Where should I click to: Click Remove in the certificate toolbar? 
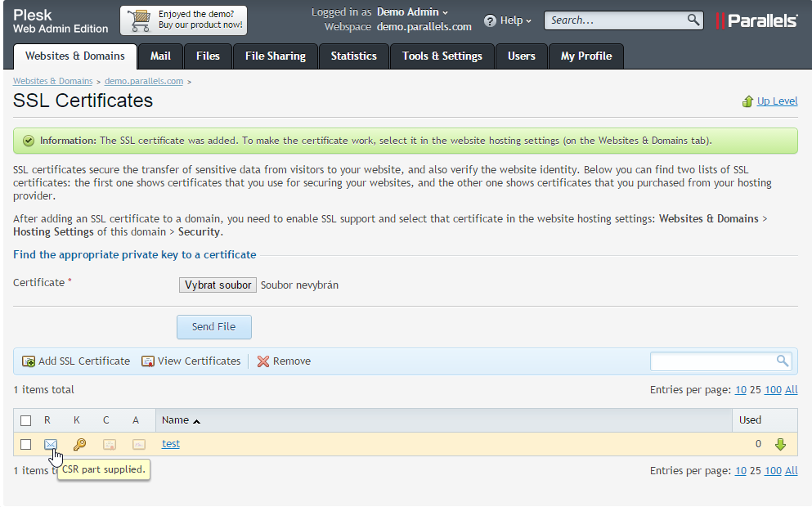click(284, 361)
